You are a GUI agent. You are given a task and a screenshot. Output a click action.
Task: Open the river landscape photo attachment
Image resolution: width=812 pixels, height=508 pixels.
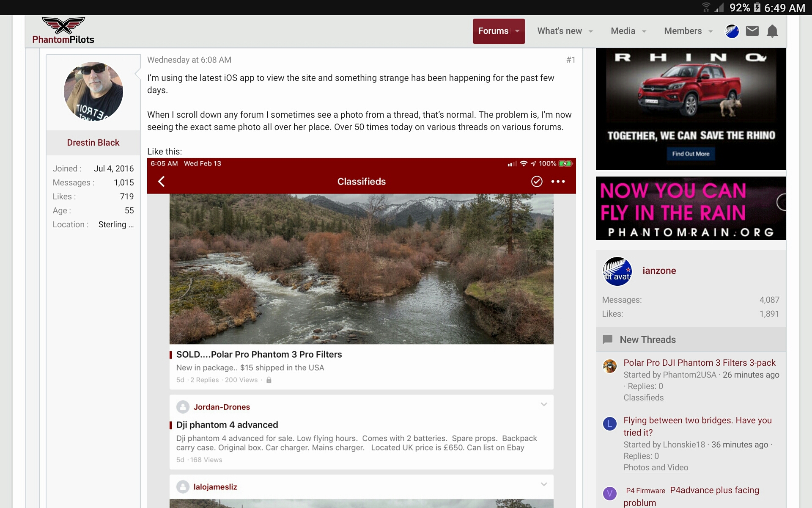click(362, 269)
